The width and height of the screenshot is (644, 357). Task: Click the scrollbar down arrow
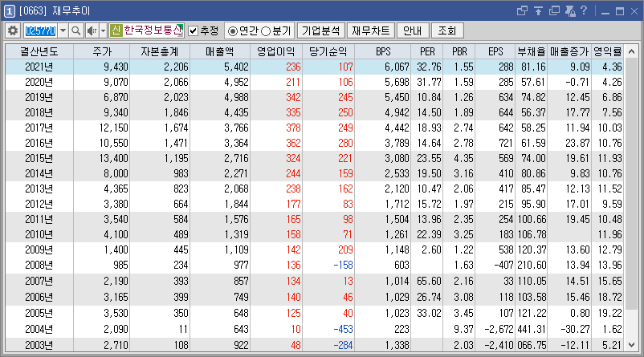click(x=632, y=345)
